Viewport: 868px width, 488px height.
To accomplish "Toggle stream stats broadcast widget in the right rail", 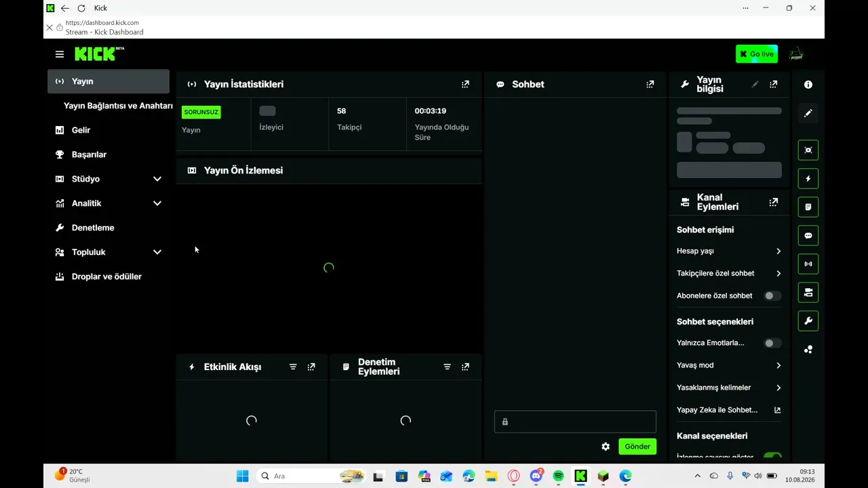I will (808, 264).
